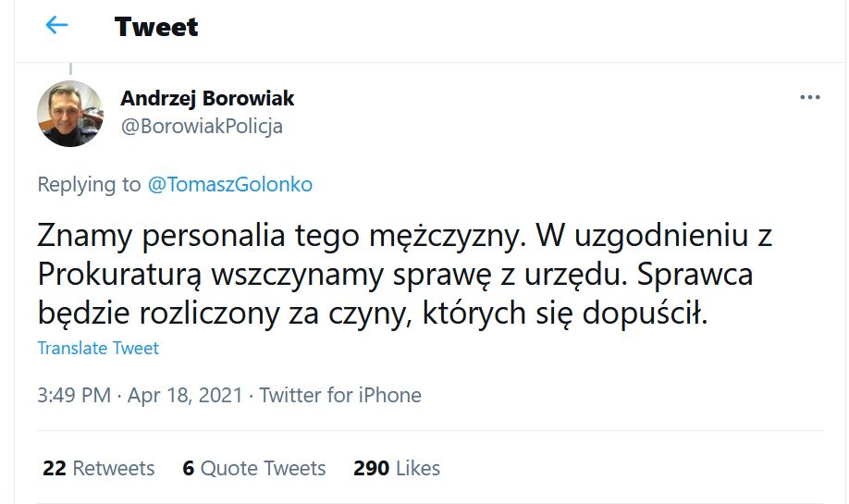
Task: Click the Twitter for iPhone source link
Action: point(340,395)
